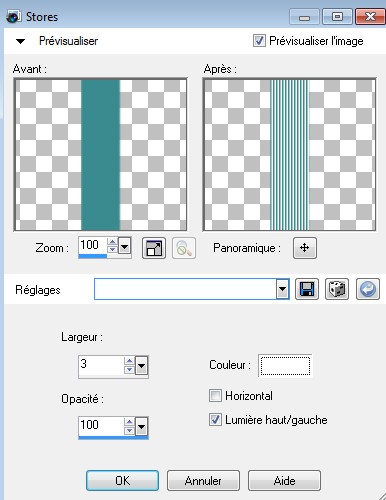This screenshot has height=500, width=386.
Task: Enable the Horizontal checkbox
Action: 215,396
